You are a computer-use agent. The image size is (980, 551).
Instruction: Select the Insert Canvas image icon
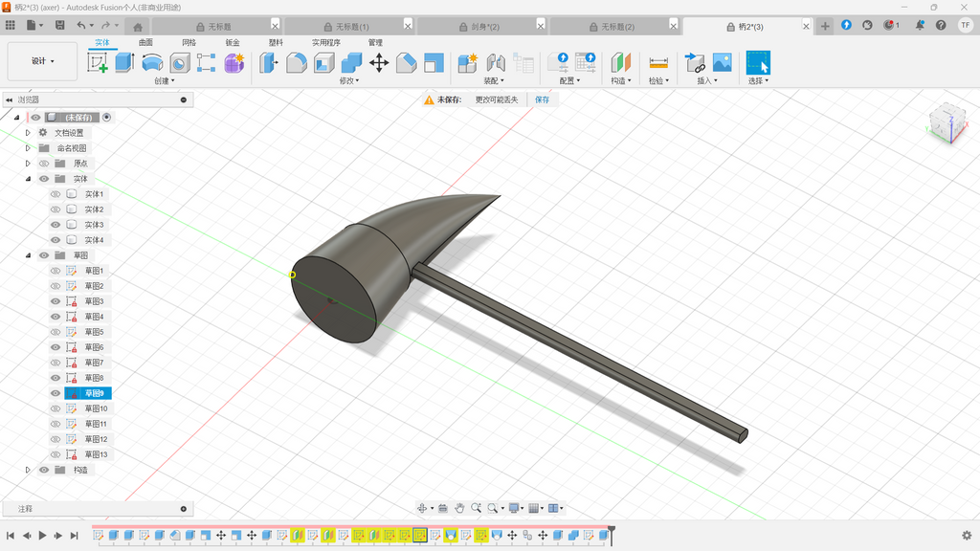(722, 63)
